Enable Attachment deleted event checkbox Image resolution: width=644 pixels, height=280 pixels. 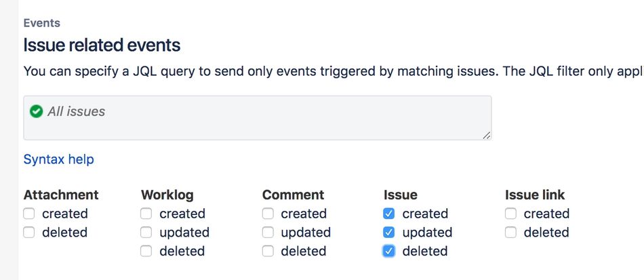[x=28, y=233]
